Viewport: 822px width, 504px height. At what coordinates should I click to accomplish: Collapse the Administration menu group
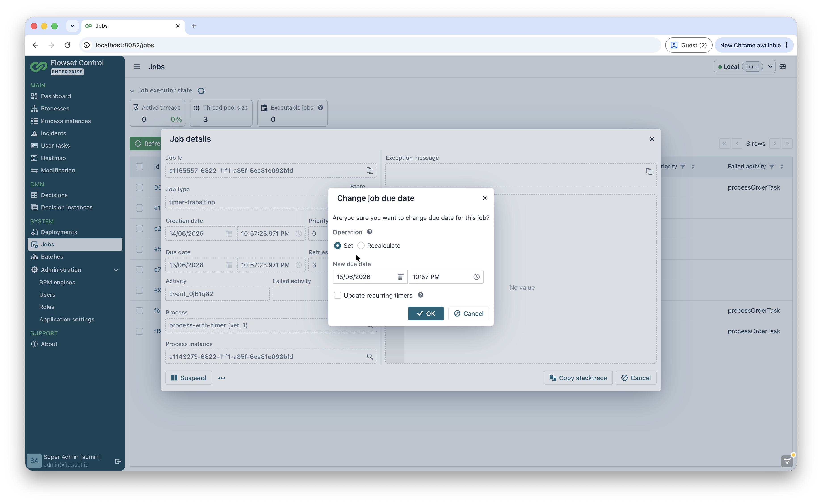tap(116, 270)
